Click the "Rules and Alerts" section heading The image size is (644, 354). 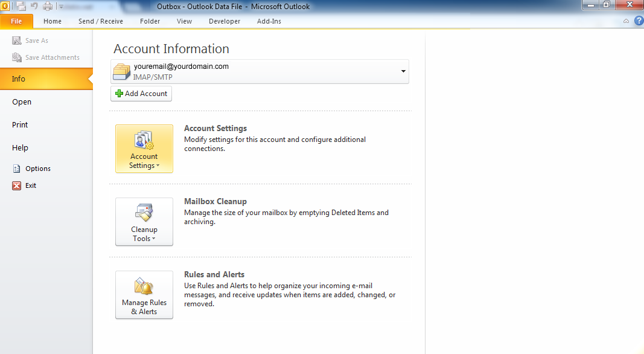click(214, 275)
